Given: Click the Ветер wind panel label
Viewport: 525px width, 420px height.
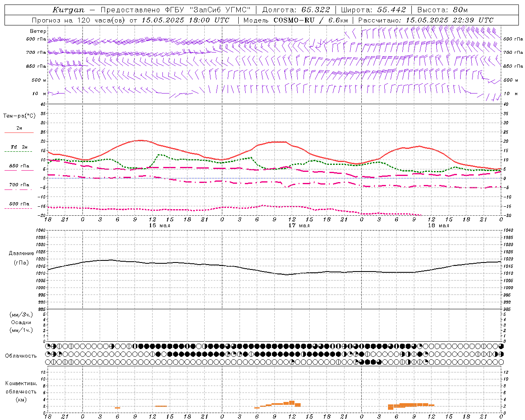Looking at the screenshot, I should tap(38, 31).
